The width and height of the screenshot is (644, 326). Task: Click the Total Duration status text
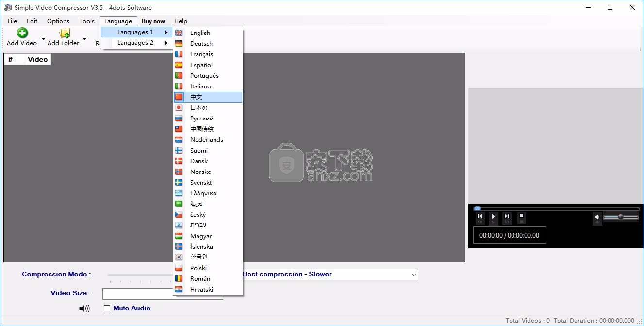point(594,321)
